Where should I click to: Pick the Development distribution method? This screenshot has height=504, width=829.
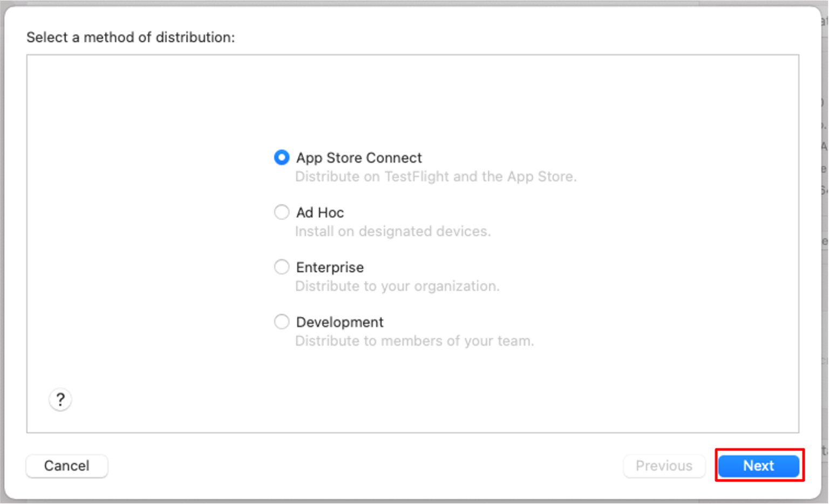(281, 321)
